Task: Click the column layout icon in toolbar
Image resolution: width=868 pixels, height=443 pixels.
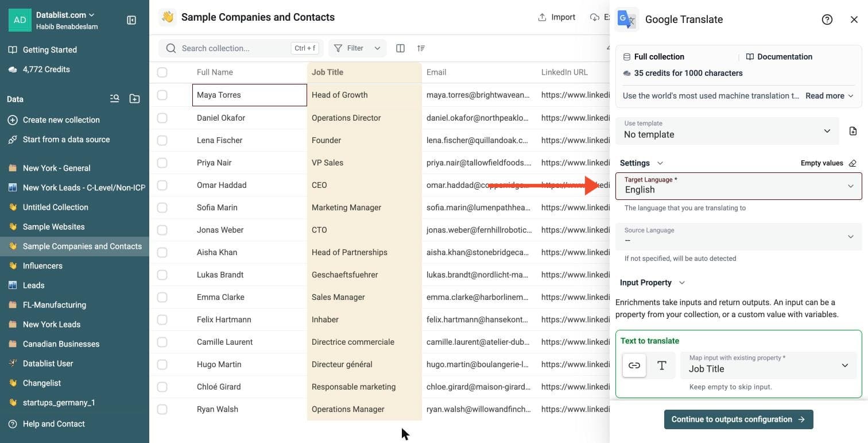Action: pyautogui.click(x=401, y=48)
